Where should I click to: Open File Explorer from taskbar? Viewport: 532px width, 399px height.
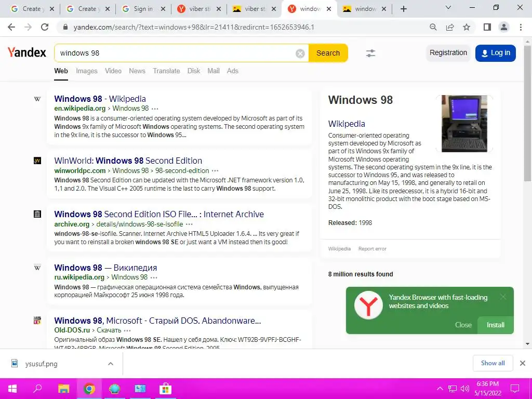pyautogui.click(x=63, y=389)
